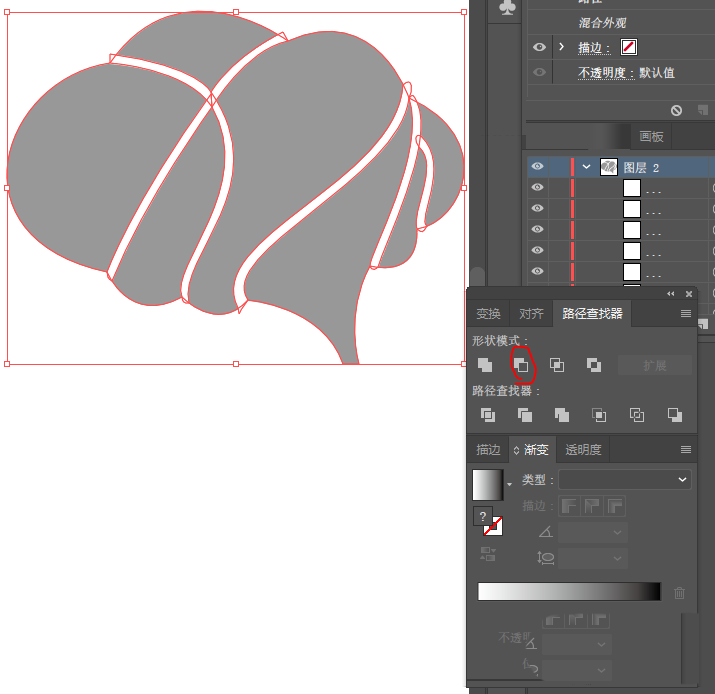Click the Trim pathfinder icon
The image size is (715, 694).
click(x=524, y=414)
